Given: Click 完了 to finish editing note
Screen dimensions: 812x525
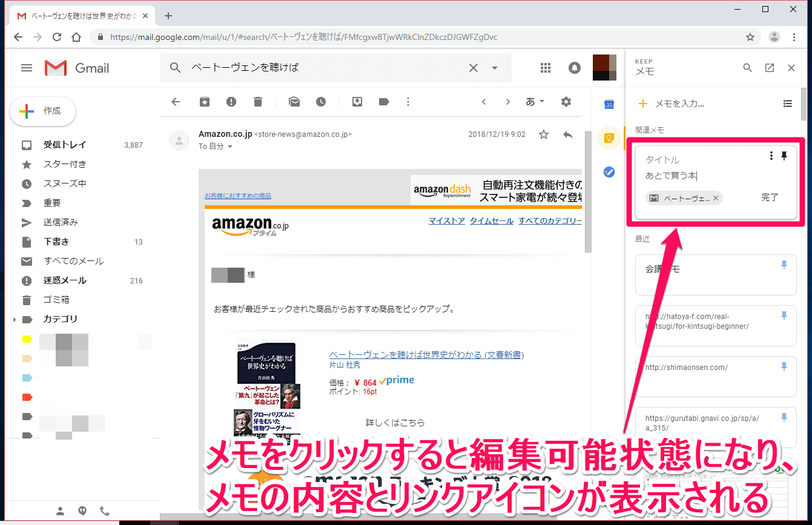Looking at the screenshot, I should (770, 197).
